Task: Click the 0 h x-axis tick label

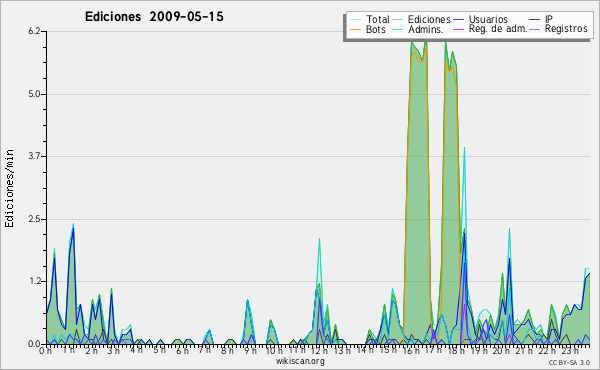Action: (x=45, y=350)
